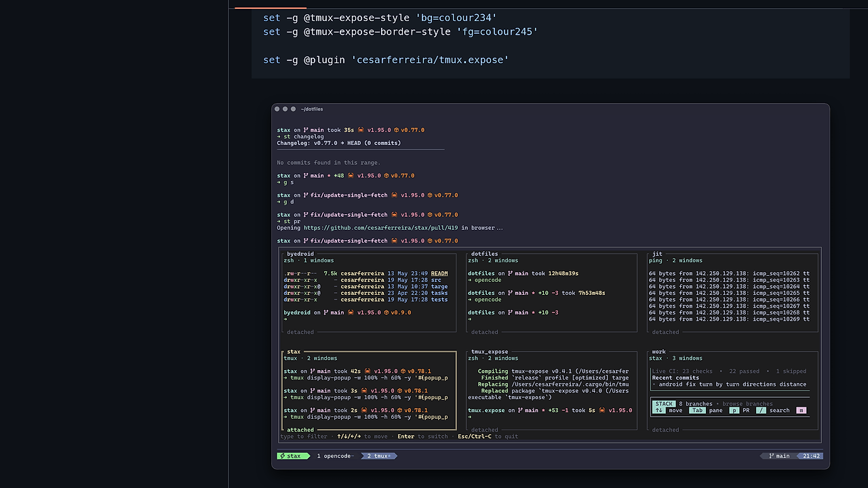The width and height of the screenshot is (868, 488).
Task: Click the 'Tab' key hint in work pane
Action: [697, 410]
